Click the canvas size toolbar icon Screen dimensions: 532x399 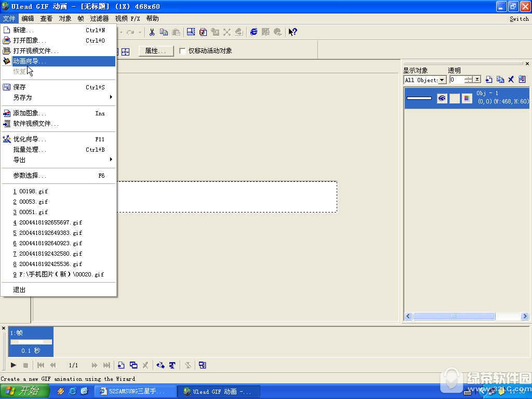(191, 32)
